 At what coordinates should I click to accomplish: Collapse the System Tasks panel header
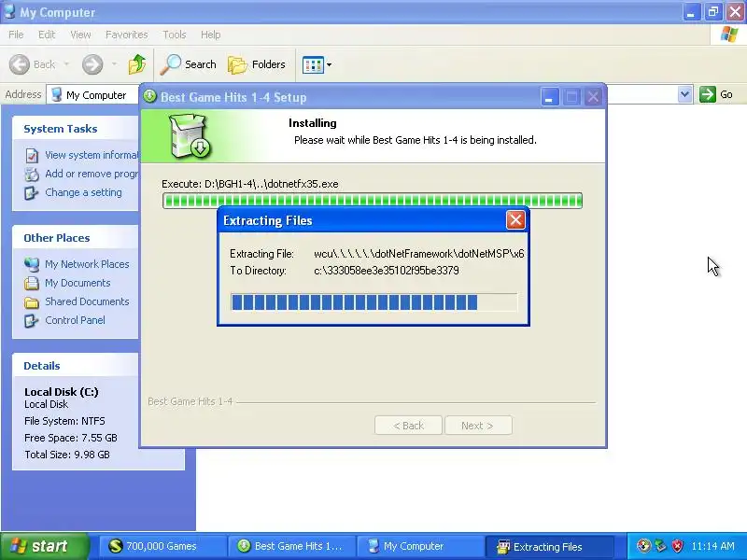76,129
